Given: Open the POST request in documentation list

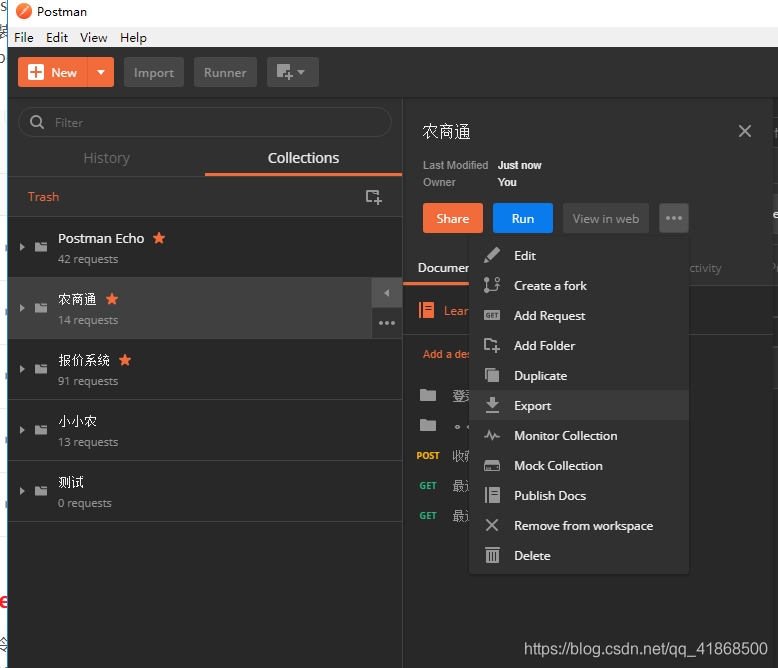Looking at the screenshot, I should coord(443,456).
